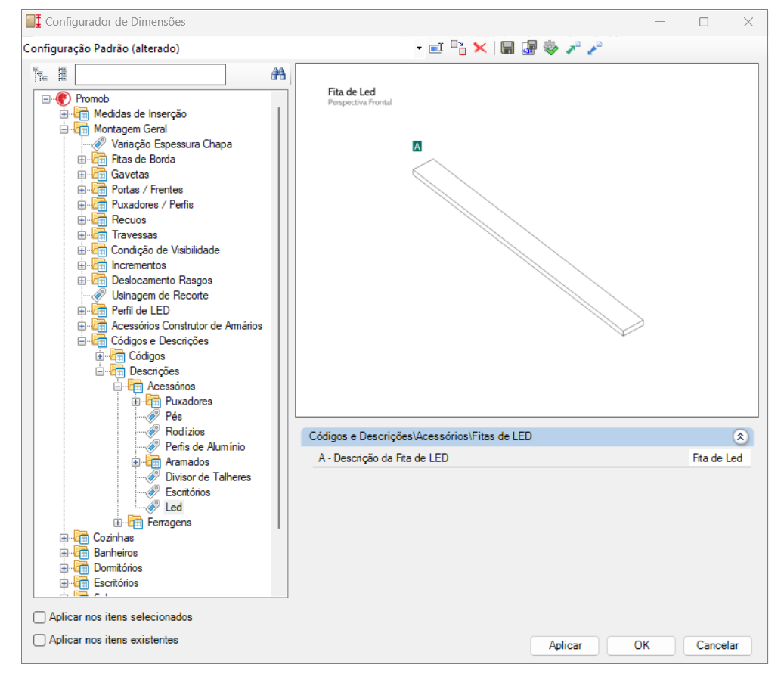The height and width of the screenshot is (683, 784).
Task: Click the red X delete configuration icon
Action: coord(479,48)
